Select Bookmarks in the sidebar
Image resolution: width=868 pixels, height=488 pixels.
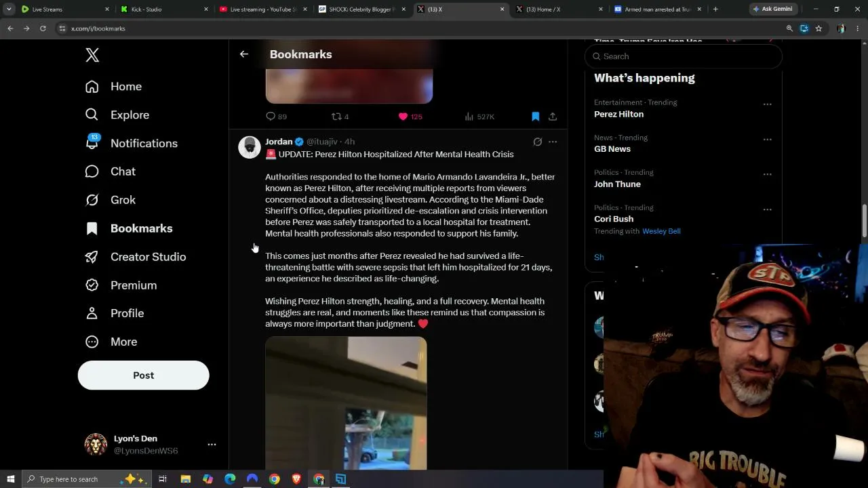(129, 228)
